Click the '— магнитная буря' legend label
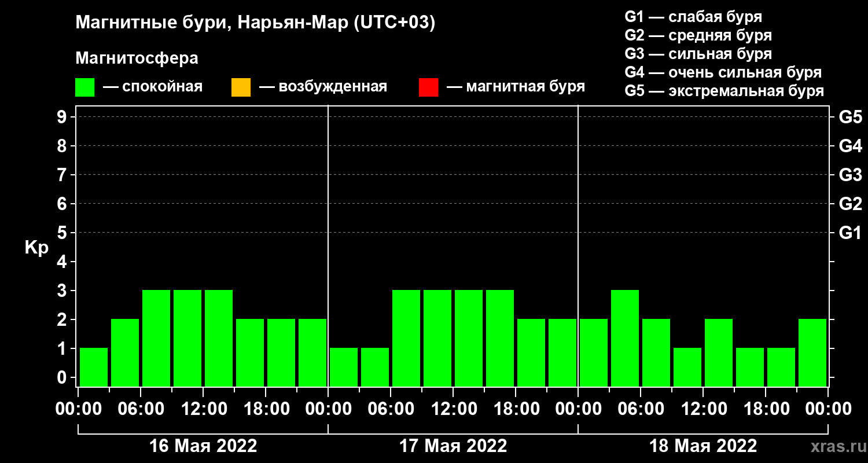The image size is (868, 463). click(516, 87)
